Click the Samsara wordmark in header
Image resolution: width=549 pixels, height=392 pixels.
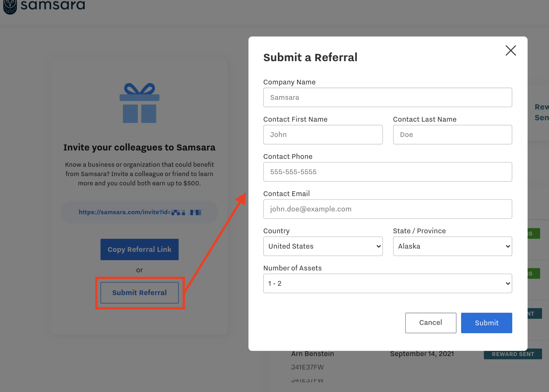pyautogui.click(x=53, y=5)
